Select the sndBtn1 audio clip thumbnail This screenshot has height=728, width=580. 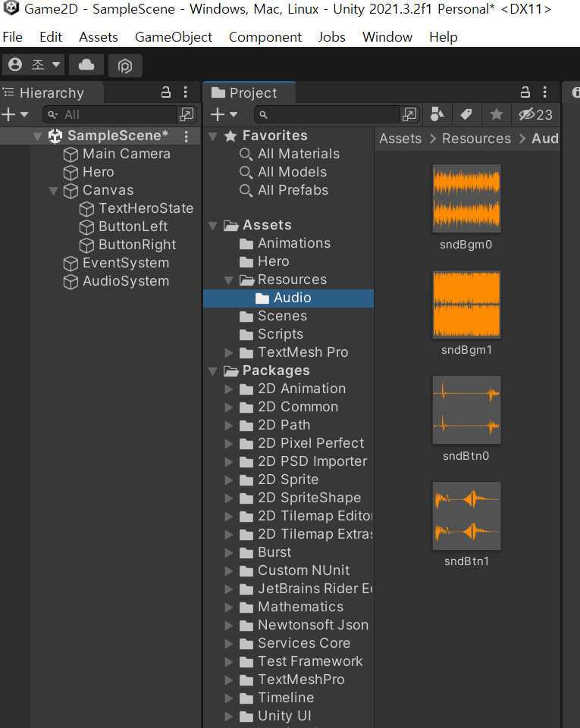tap(466, 516)
